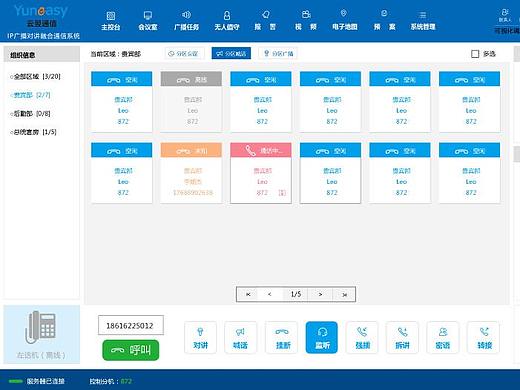
Task: Click the 控制分机 872 status text
Action: [110, 381]
